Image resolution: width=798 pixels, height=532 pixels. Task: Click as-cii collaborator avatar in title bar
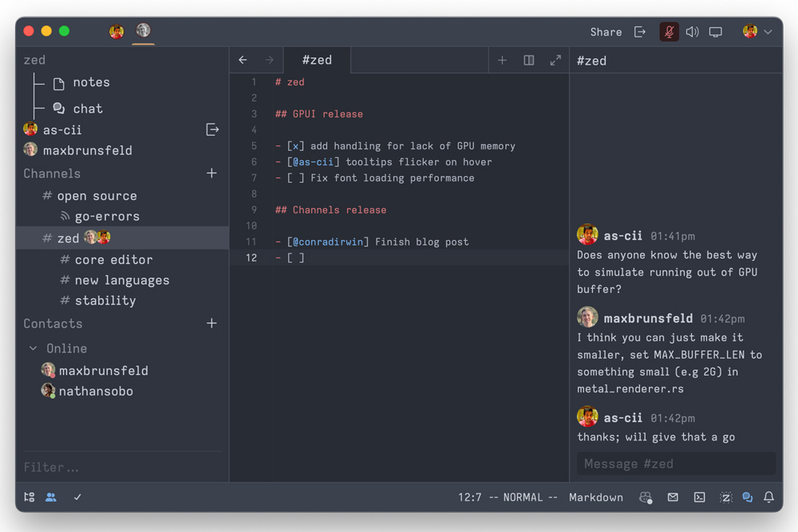click(x=117, y=32)
